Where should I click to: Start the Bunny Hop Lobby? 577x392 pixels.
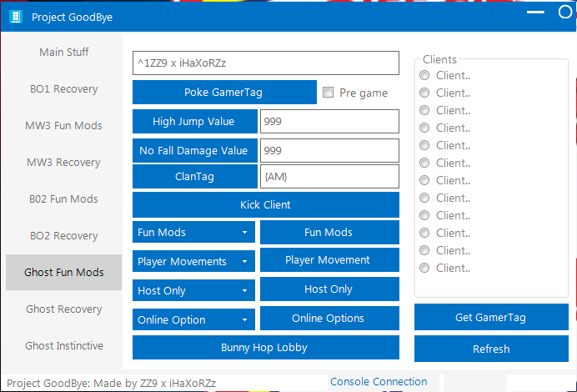(265, 348)
